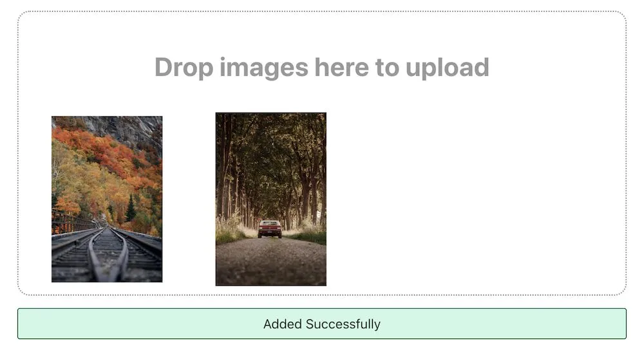Click the red car in the forest photo

click(270, 228)
